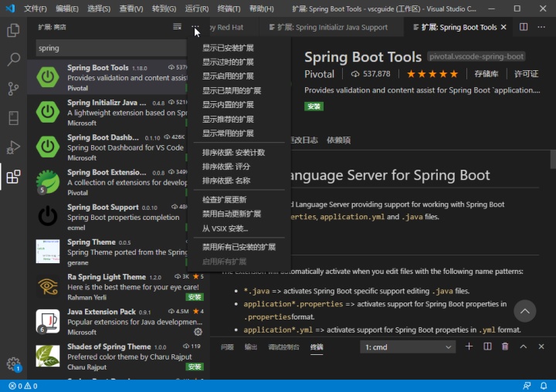The image size is (556, 392).
Task: Choose 禁用所有已安装的扩展 from menu
Action: 239,247
